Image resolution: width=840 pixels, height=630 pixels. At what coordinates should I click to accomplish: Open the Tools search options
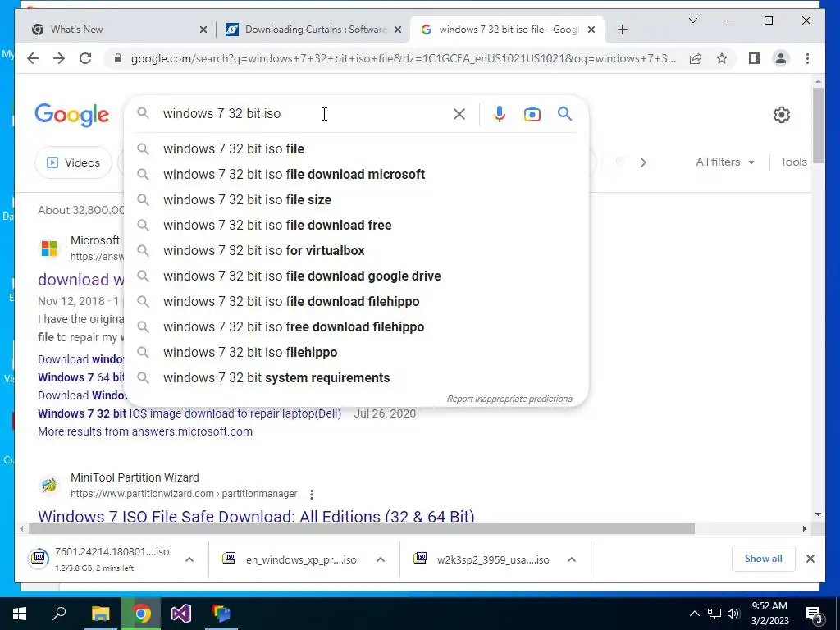click(793, 162)
